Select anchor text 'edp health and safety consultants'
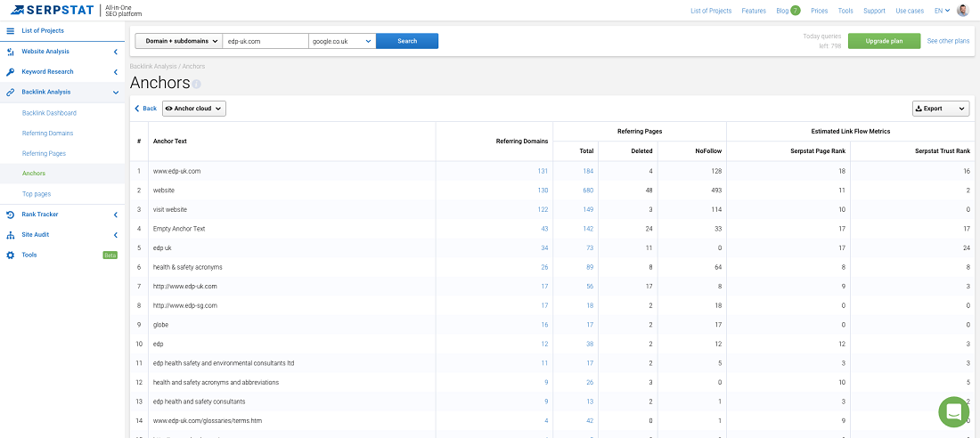Screen dimensions: 980x438 [199, 401]
